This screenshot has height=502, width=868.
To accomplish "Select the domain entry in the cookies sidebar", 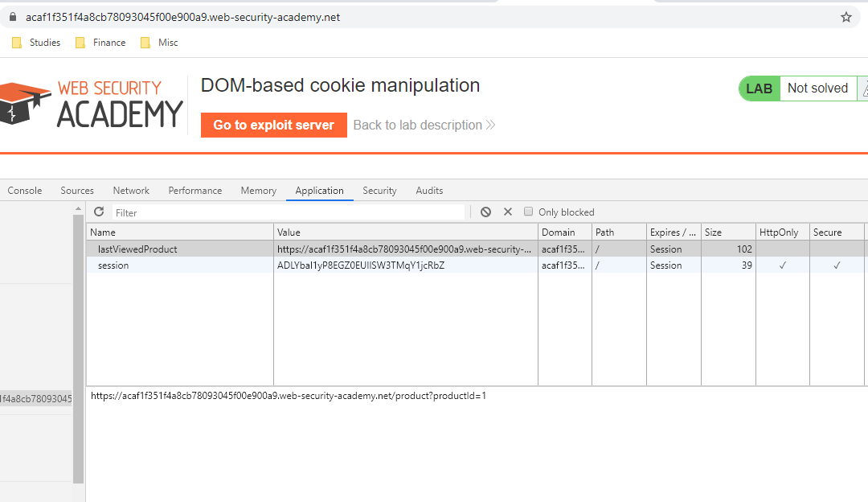I will 36,398.
